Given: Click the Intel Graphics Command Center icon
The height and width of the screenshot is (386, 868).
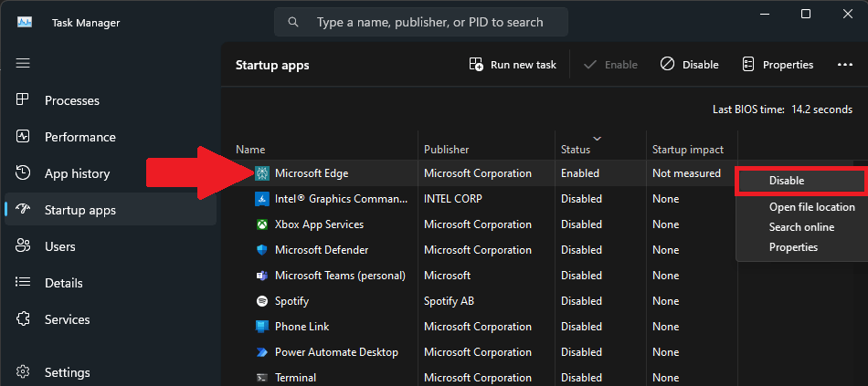Looking at the screenshot, I should 262,199.
